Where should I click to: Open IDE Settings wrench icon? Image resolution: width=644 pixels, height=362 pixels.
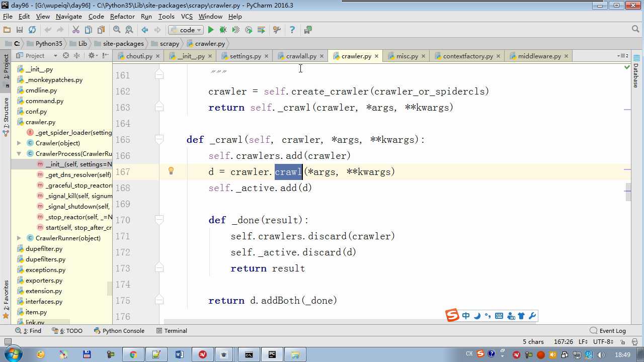coord(277,30)
